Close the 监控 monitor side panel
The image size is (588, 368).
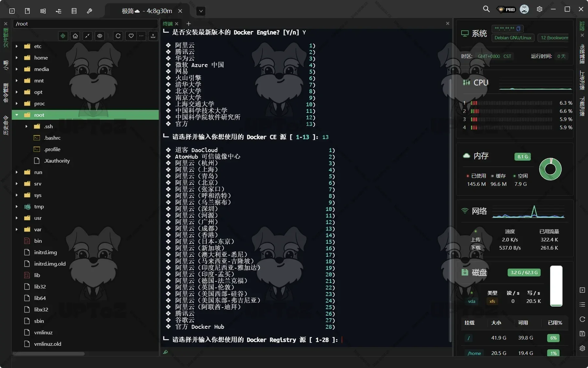tap(582, 35)
